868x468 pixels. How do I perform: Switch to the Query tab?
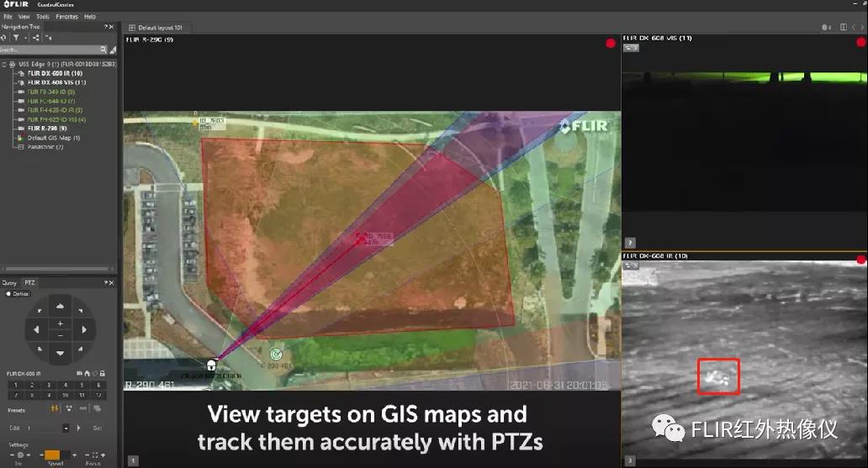[x=9, y=282]
